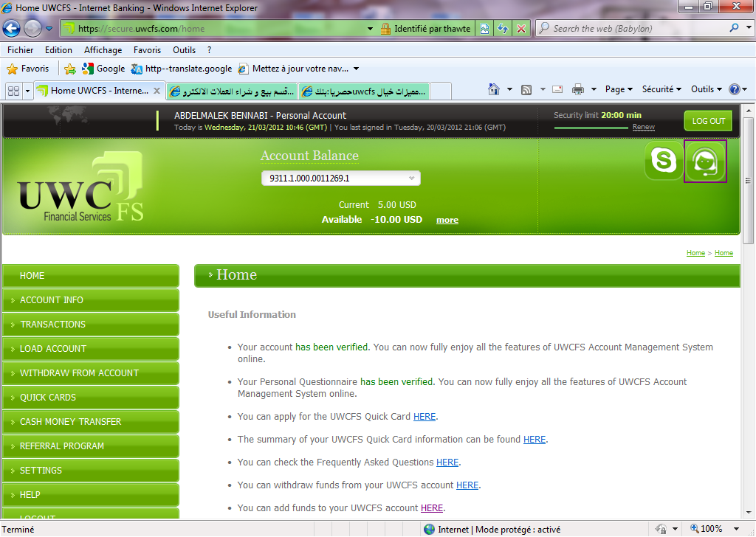Expand the home page dropdown arrow
The width and height of the screenshot is (756, 537).
pyautogui.click(x=509, y=89)
